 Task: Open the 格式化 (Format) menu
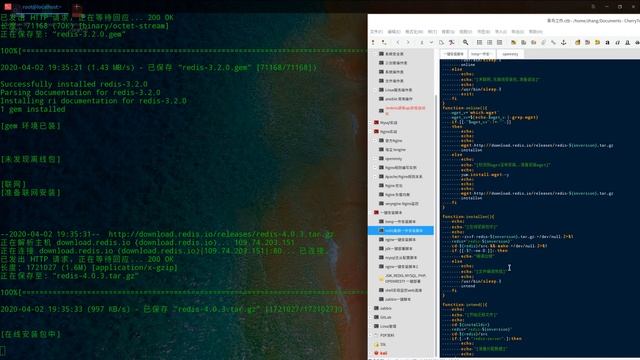tap(414, 31)
